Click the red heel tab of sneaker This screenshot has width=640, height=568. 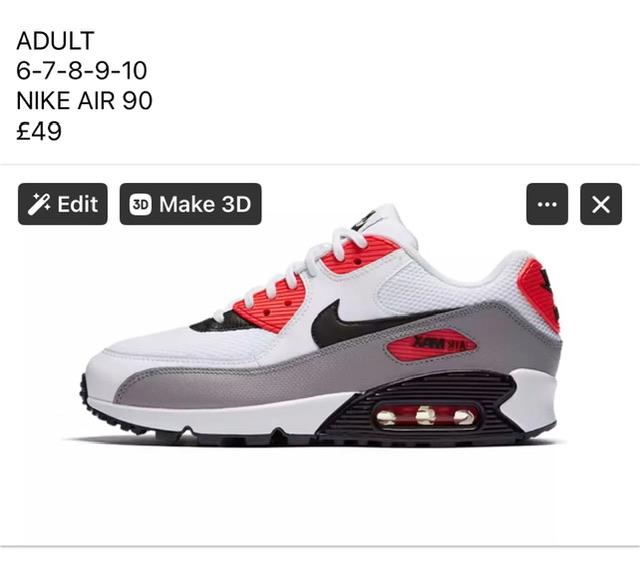[x=539, y=292]
